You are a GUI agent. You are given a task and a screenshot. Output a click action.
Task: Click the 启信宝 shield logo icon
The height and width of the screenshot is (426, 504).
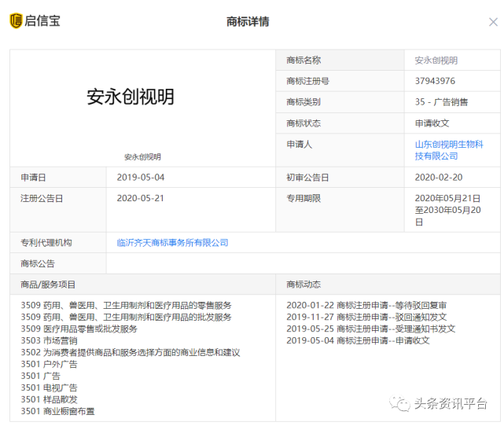[16, 21]
